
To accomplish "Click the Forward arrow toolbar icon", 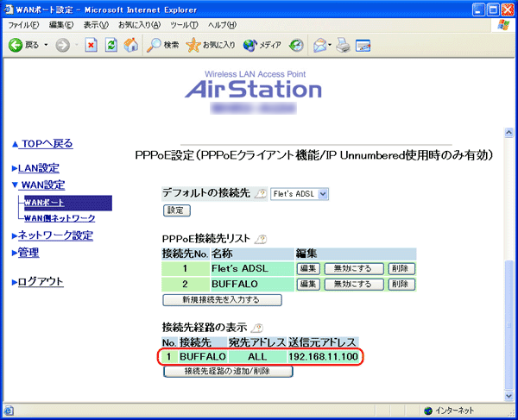I will point(62,45).
